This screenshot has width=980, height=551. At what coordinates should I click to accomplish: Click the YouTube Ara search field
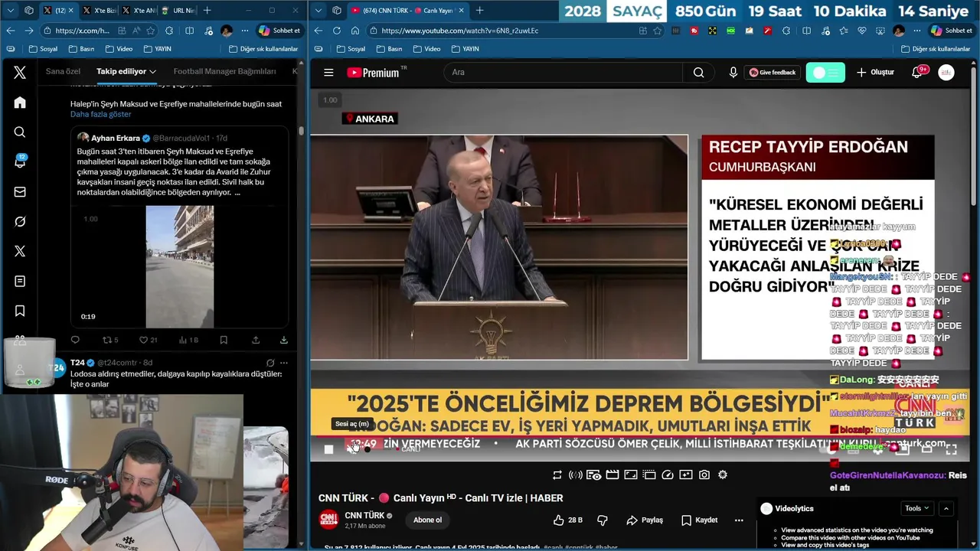pos(563,73)
